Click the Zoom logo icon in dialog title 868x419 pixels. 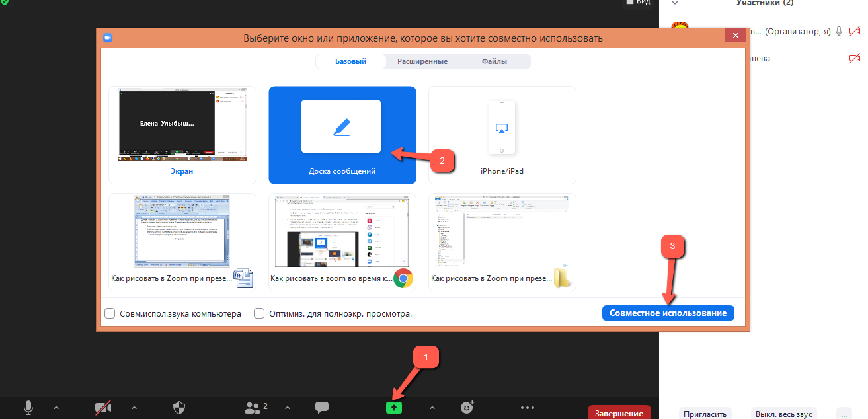coord(107,38)
